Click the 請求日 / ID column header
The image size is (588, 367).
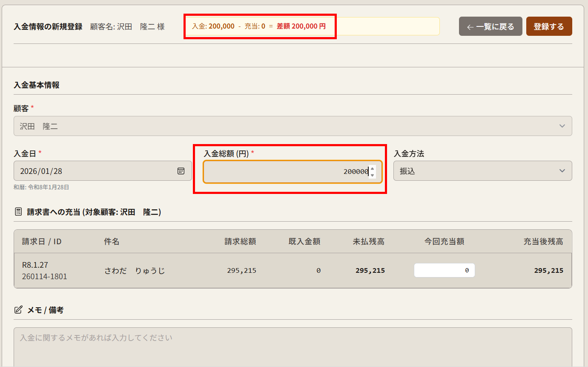click(x=42, y=242)
